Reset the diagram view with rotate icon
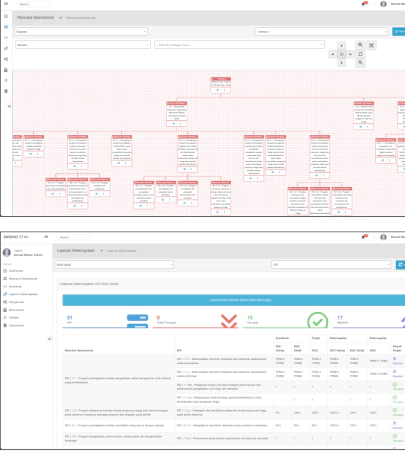Screen dimensions: 405x451 tap(360, 54)
